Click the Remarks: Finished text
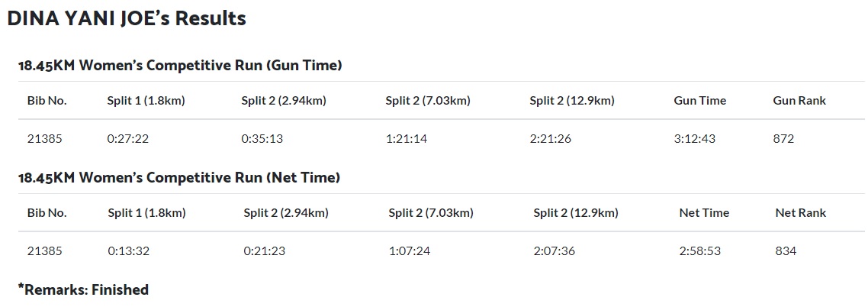The width and height of the screenshot is (868, 307). pyautogui.click(x=83, y=289)
